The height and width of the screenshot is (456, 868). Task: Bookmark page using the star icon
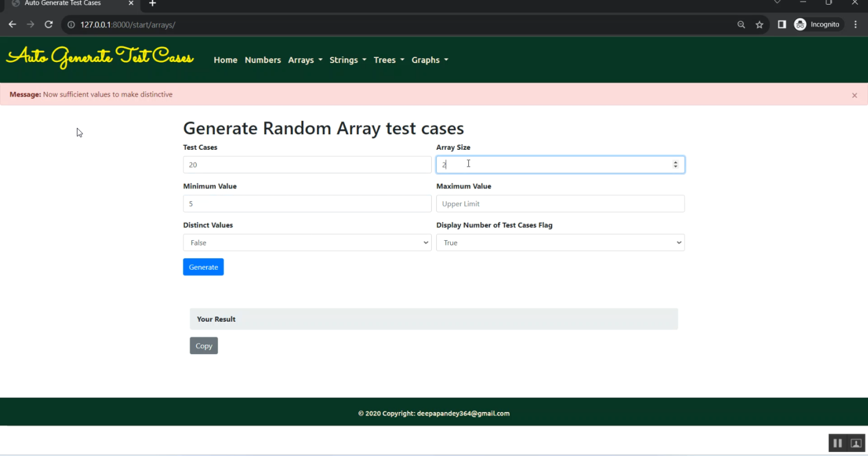tap(759, 24)
